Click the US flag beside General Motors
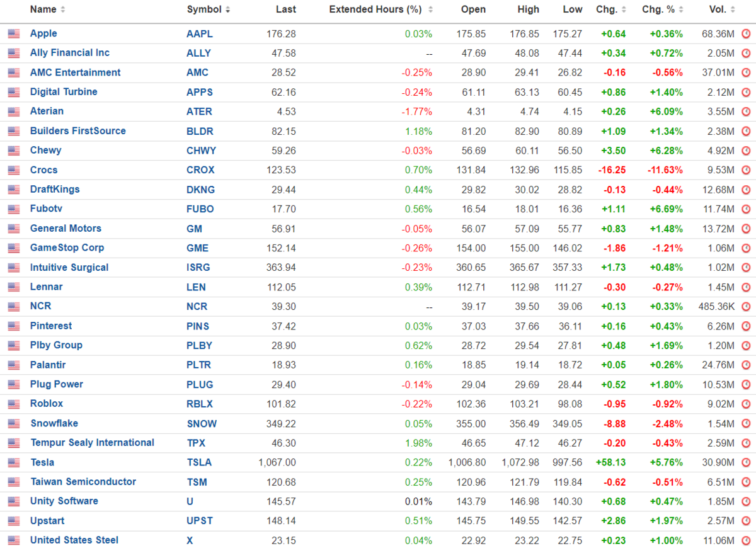This screenshot has height=553, width=756. coord(14,229)
